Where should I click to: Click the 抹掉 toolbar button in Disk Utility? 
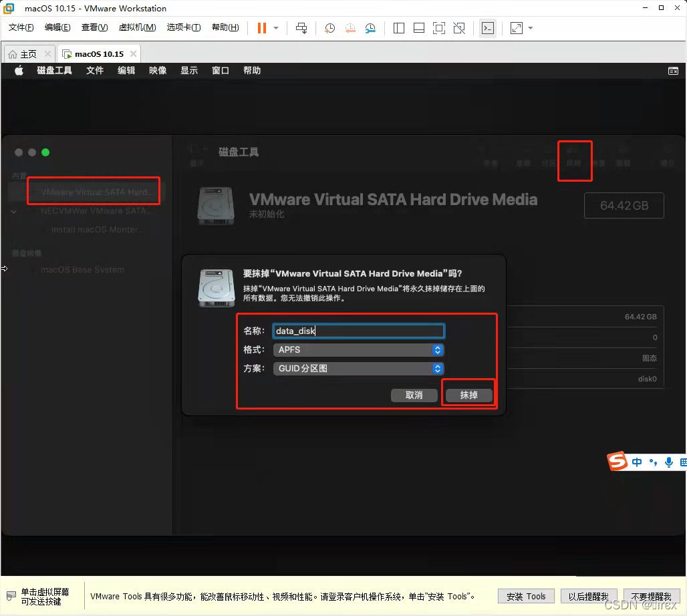[573, 158]
